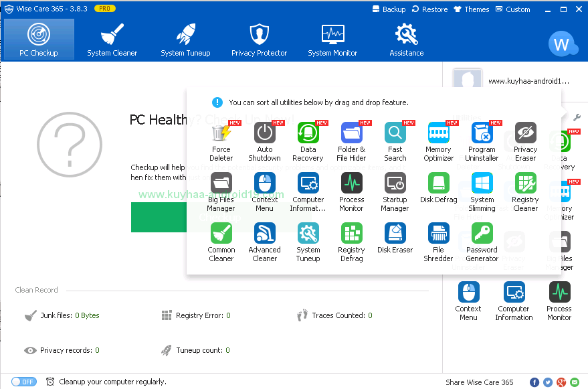Open Memory Optimizer in the utilities popup

coord(439,142)
